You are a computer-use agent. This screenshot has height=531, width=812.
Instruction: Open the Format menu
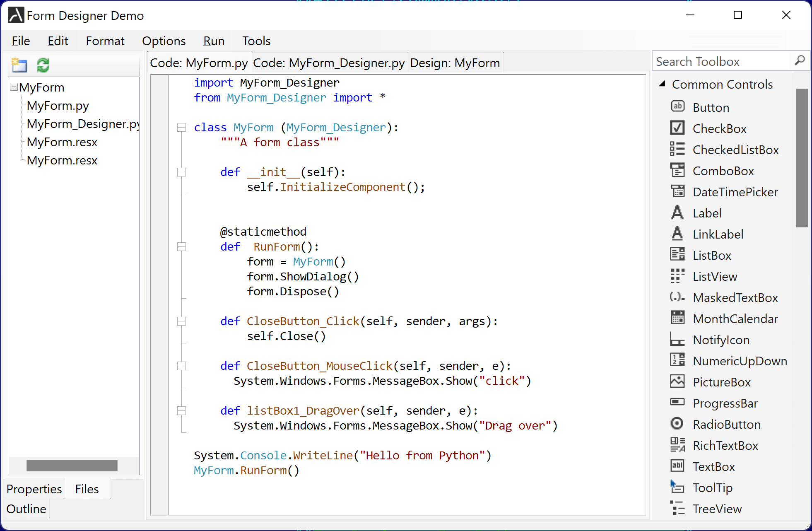click(x=105, y=41)
